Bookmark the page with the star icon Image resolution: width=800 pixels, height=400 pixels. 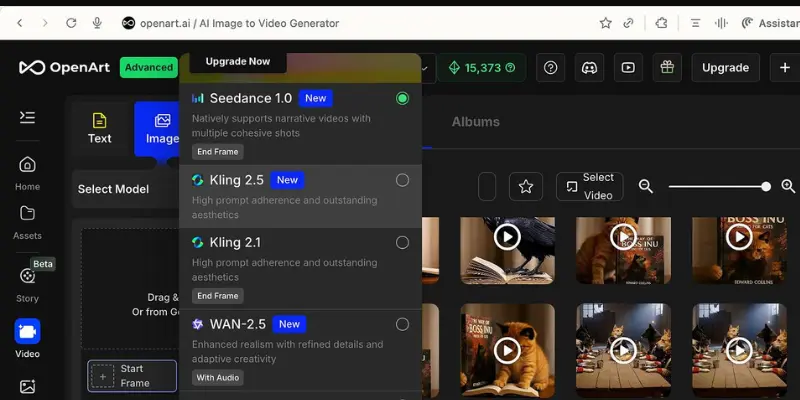pos(606,23)
